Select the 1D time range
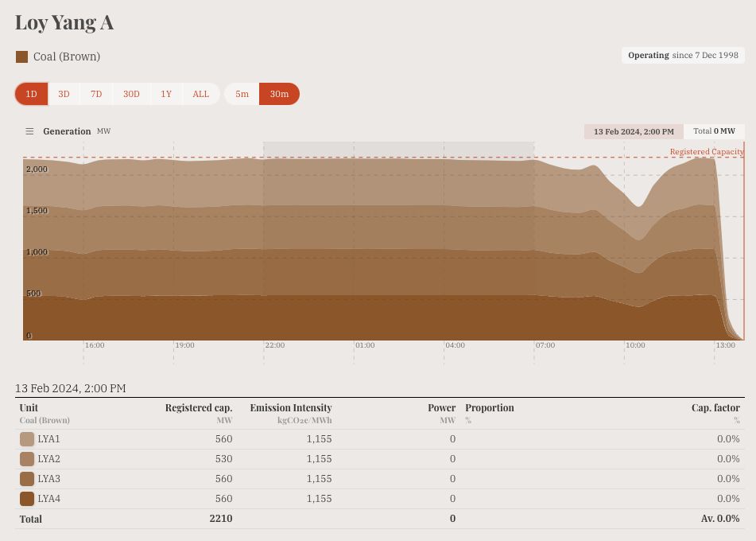Screen dimensions: 756x541 (x=31, y=94)
